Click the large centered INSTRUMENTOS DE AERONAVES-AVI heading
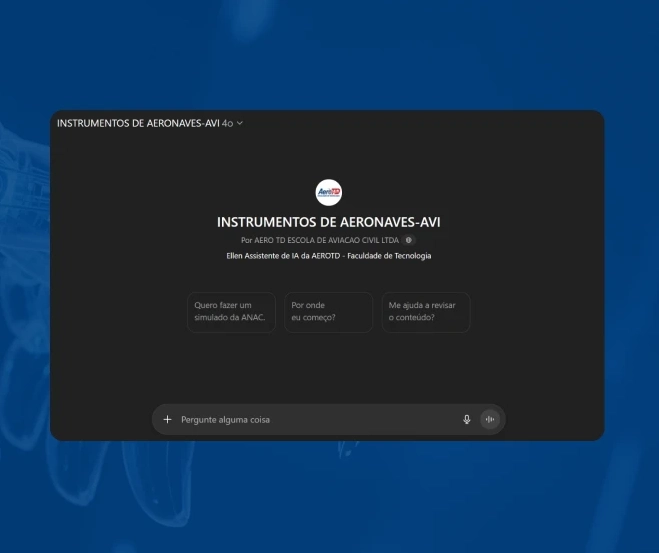The image size is (659, 553). click(x=328, y=222)
